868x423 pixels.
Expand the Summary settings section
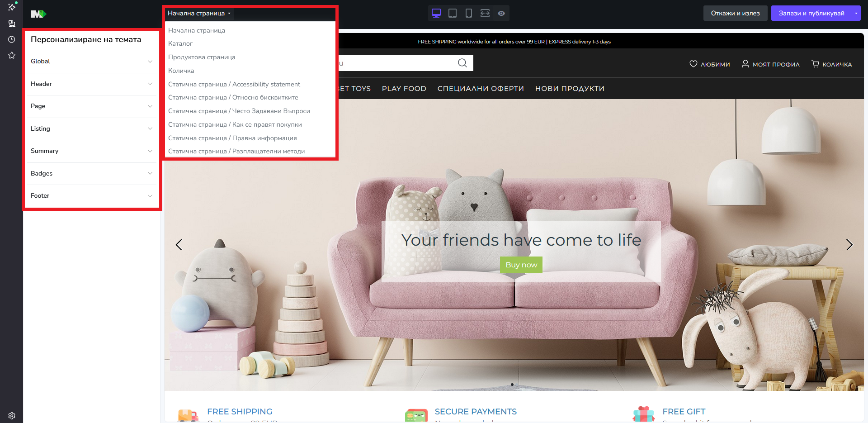point(92,151)
